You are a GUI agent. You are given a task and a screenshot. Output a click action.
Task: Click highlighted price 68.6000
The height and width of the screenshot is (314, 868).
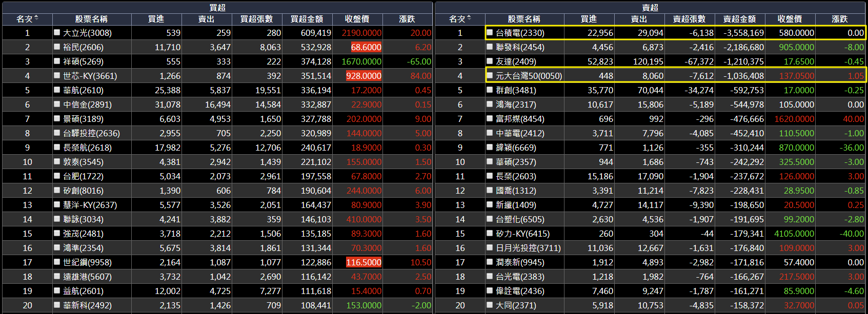click(x=366, y=47)
